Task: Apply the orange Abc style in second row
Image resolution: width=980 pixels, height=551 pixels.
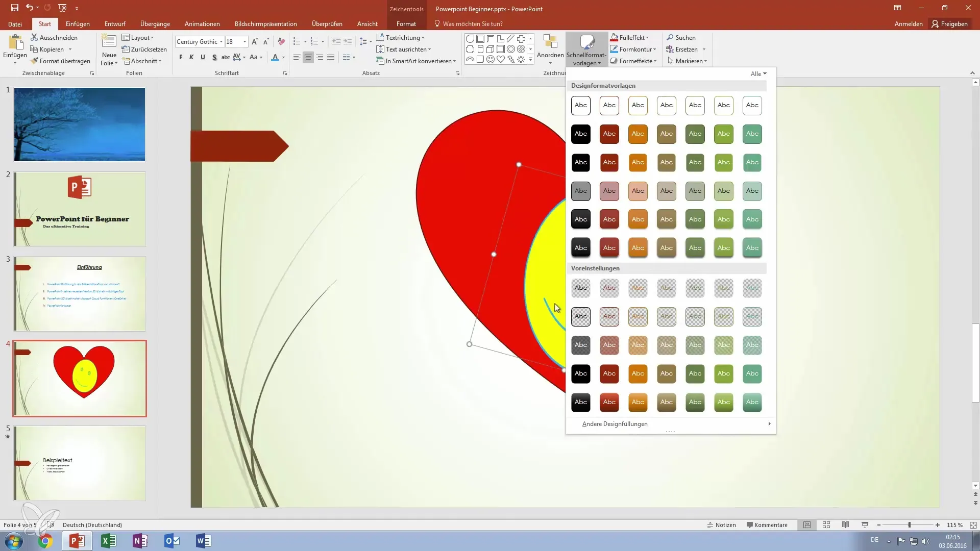Action: click(x=638, y=134)
